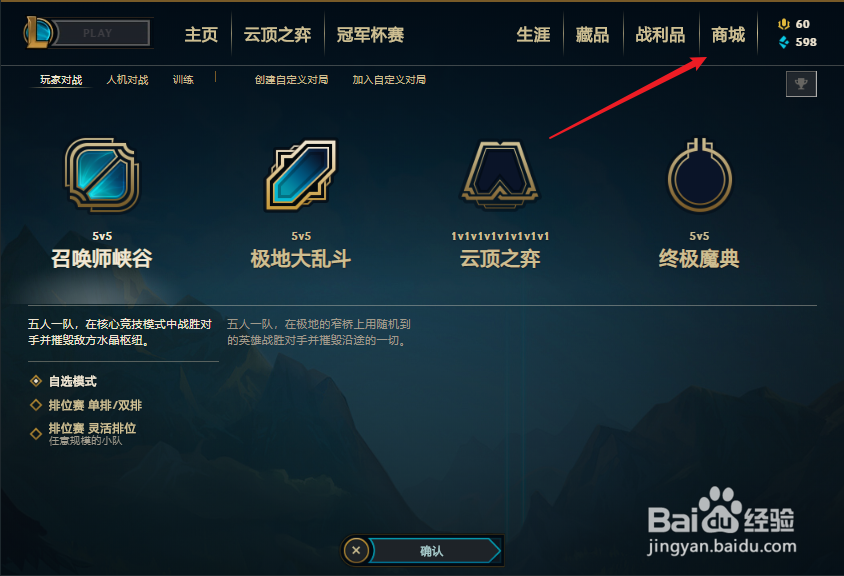The image size is (844, 576).
Task: Open the trophy icon in the top right
Action: pyautogui.click(x=801, y=84)
